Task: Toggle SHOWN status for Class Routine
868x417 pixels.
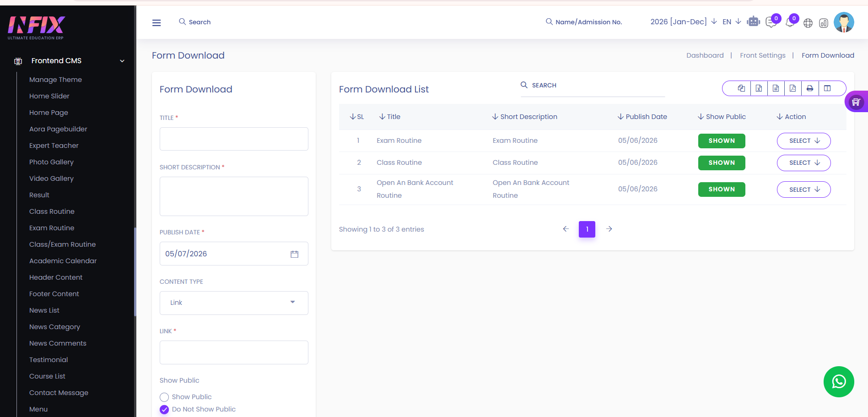Action: [x=722, y=163]
